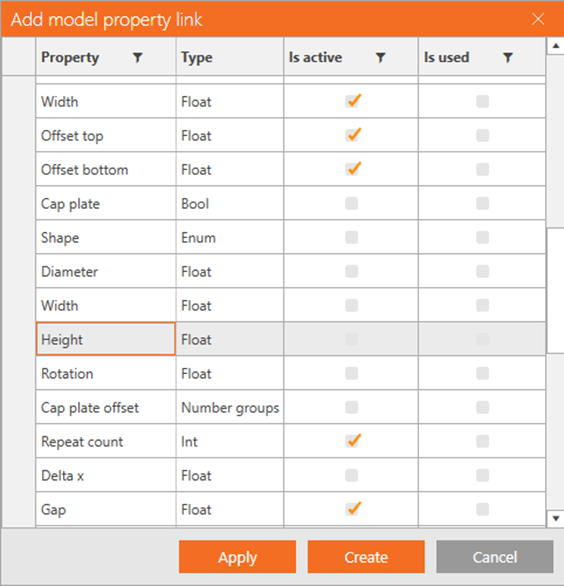Cancel the dialog

point(494,556)
